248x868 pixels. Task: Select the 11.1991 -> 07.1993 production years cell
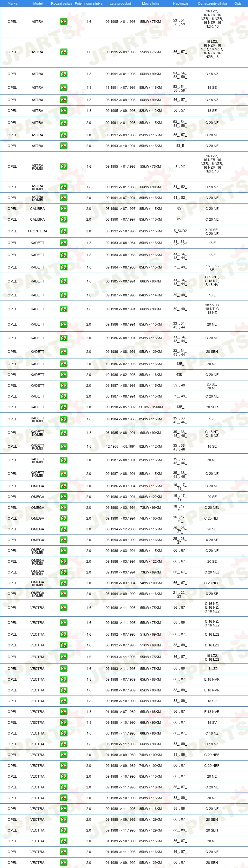click(x=120, y=87)
